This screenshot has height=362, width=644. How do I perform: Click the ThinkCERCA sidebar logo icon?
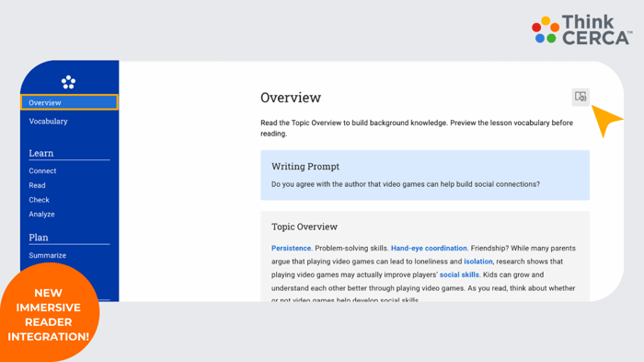click(x=69, y=82)
